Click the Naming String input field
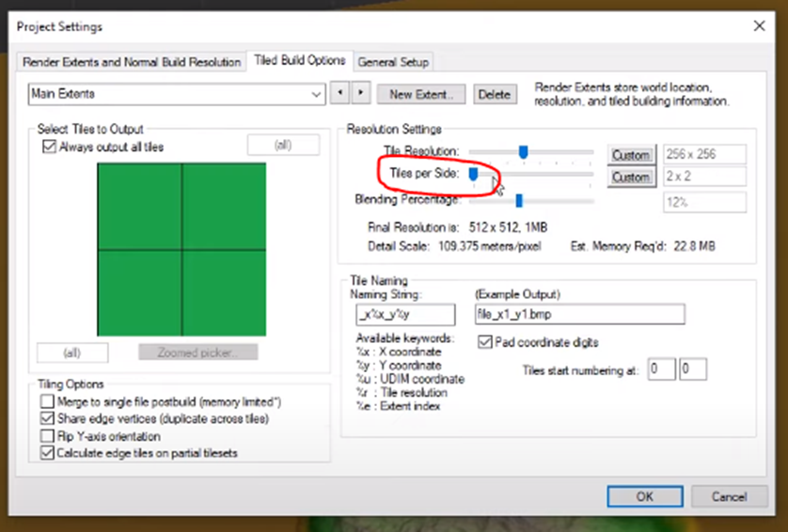Screen dimensions: 788x532 click(x=405, y=315)
